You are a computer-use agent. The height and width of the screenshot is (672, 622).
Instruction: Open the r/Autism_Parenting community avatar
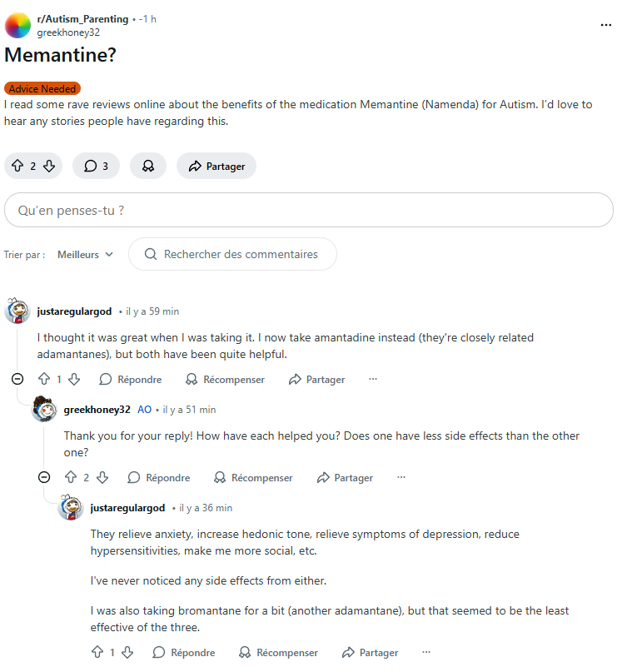coord(18,25)
